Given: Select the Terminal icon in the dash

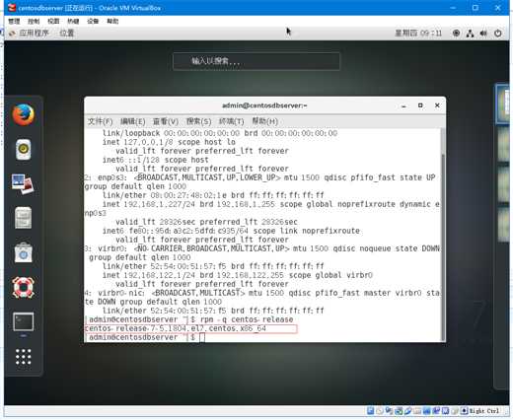Looking at the screenshot, I should click(x=24, y=321).
